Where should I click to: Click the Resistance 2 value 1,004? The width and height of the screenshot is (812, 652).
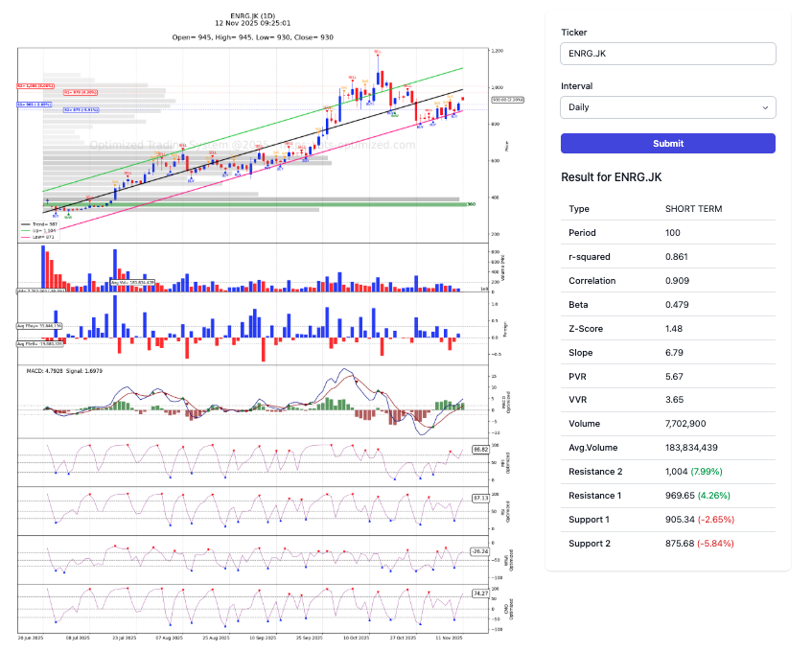coord(680,472)
